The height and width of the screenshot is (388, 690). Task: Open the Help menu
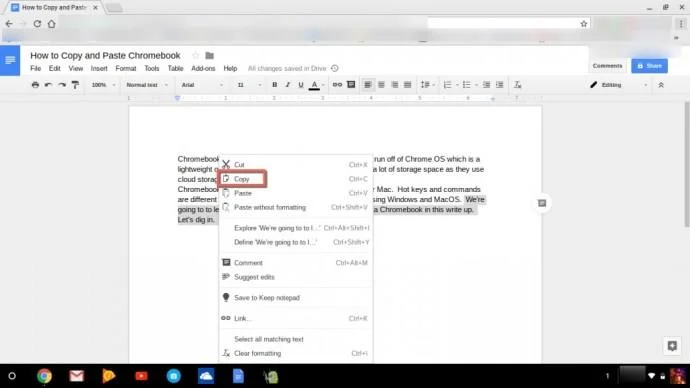230,69
